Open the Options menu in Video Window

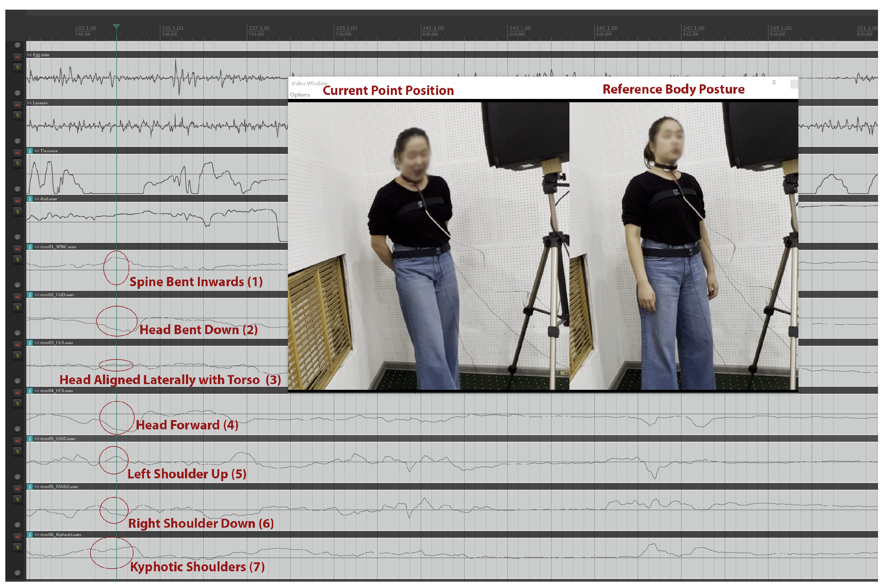coord(300,95)
